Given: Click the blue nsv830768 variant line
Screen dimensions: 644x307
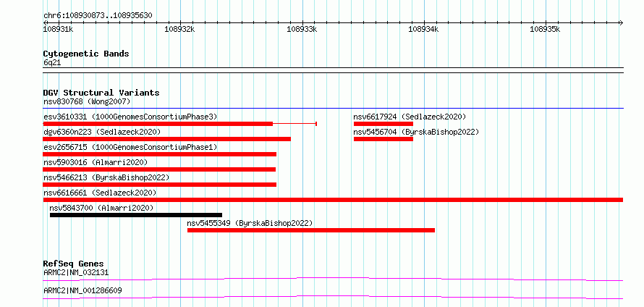Looking at the screenshot, I should [x=333, y=108].
